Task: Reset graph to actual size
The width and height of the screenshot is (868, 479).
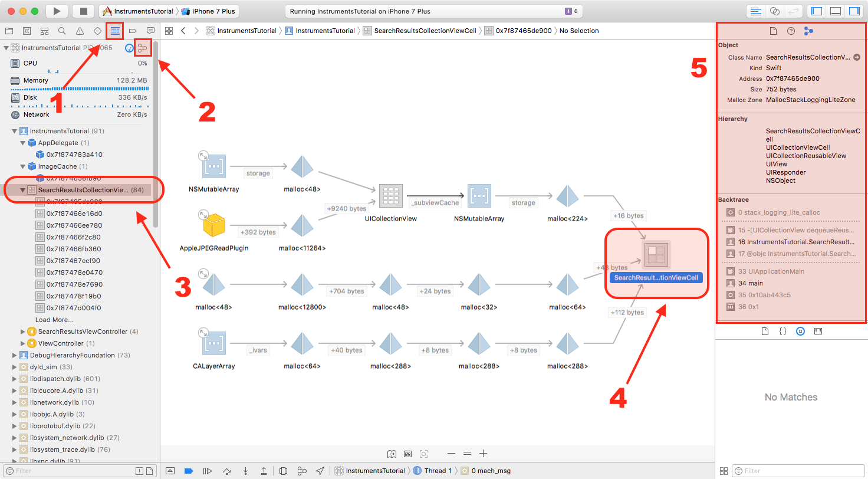Action: coord(467,454)
